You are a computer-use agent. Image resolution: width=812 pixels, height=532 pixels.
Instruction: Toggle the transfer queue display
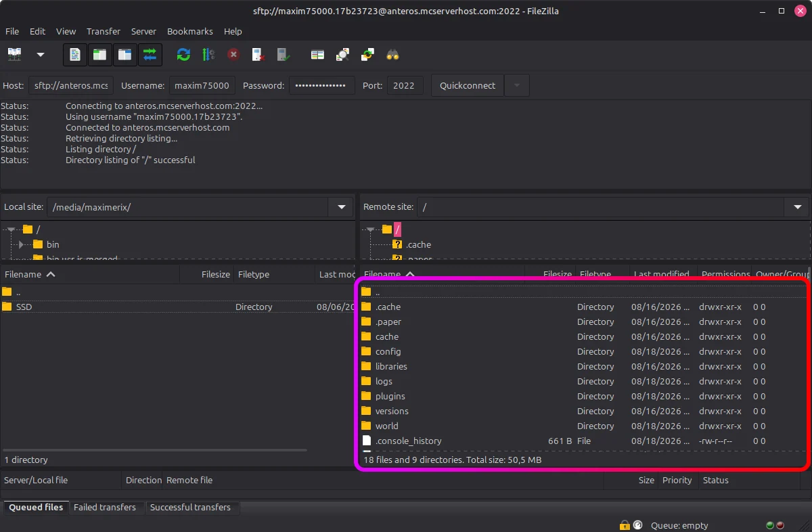point(150,55)
